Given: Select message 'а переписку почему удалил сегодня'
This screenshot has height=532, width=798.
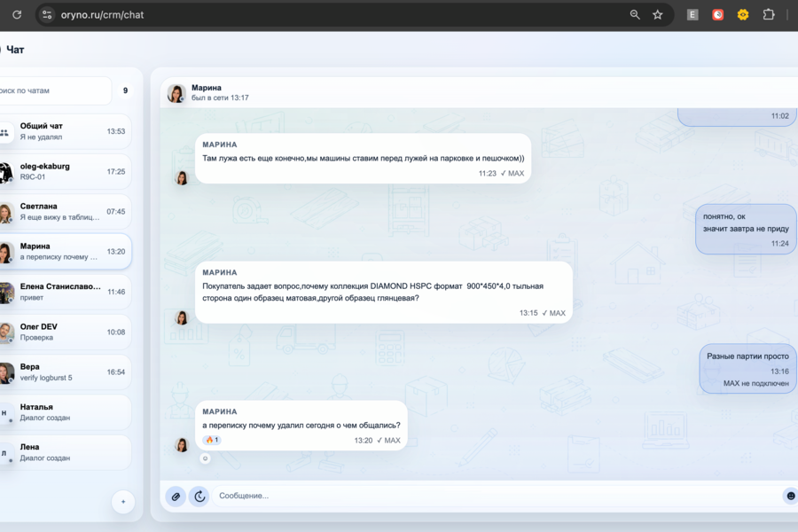Looking at the screenshot, I should point(301,425).
